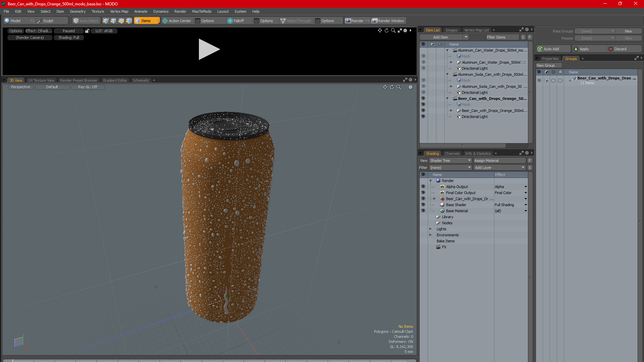
Task: Click the Assign Material button
Action: coord(499,161)
